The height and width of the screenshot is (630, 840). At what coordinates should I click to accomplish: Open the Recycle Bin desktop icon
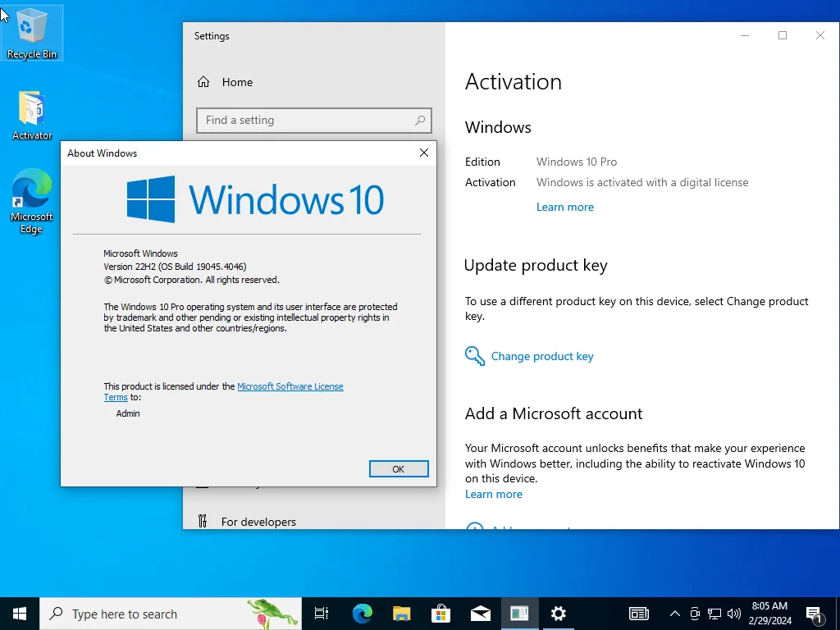pyautogui.click(x=32, y=33)
